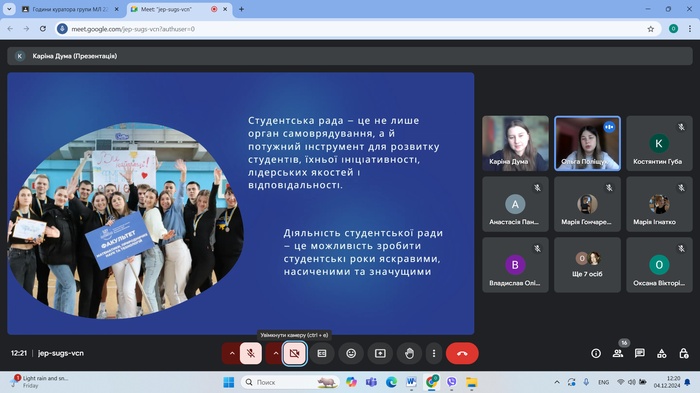Toggle closed captions button
Image resolution: width=700 pixels, height=393 pixels.
[x=322, y=353]
